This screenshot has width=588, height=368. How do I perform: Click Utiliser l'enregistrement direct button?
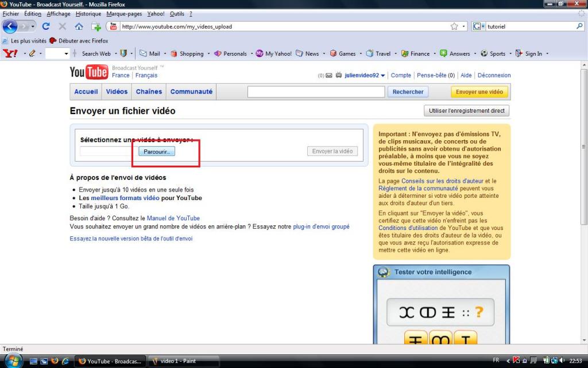(x=466, y=111)
